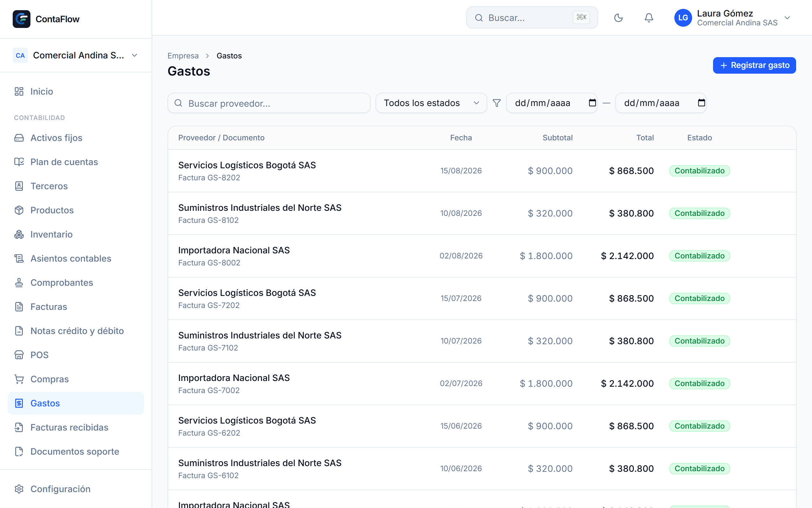Click the Facturas document icon
Image resolution: width=812 pixels, height=508 pixels.
[19, 307]
